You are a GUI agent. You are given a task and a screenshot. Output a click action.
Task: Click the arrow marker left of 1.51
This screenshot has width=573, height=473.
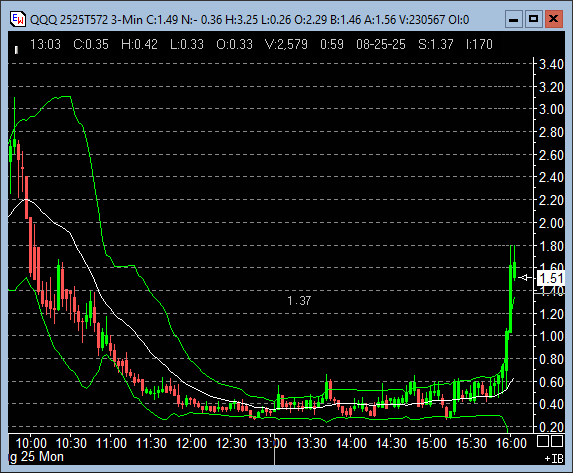pos(525,278)
